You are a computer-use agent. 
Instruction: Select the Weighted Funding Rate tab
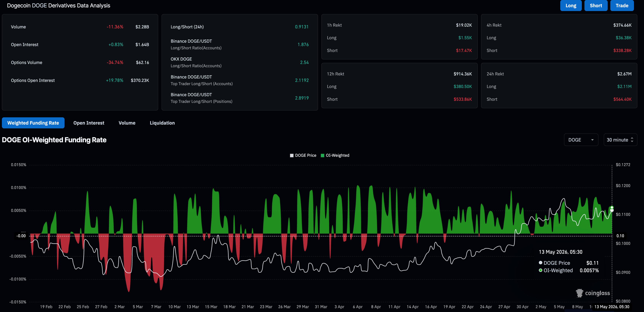(x=33, y=123)
